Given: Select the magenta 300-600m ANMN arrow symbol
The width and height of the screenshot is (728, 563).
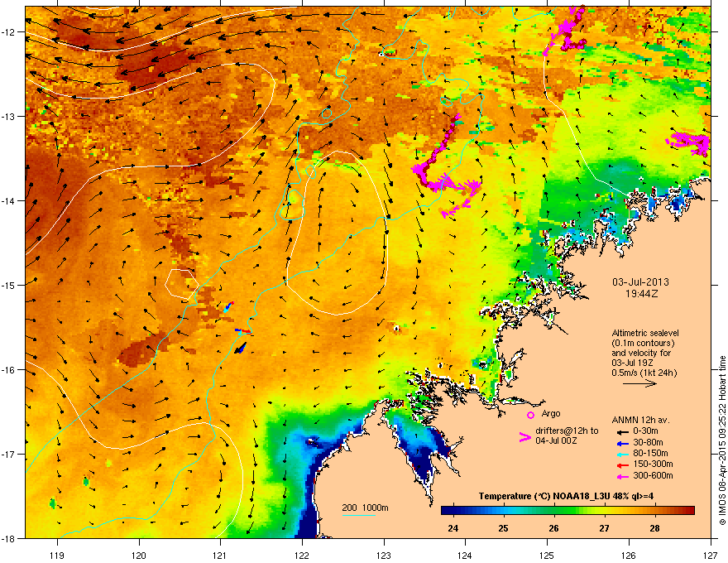Looking at the screenshot, I should point(622,477).
